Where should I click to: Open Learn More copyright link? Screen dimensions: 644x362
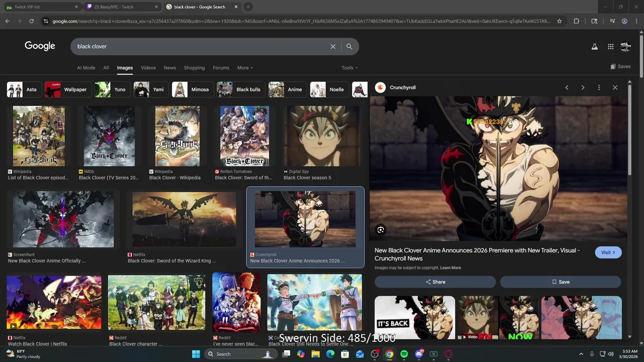pyautogui.click(x=450, y=268)
